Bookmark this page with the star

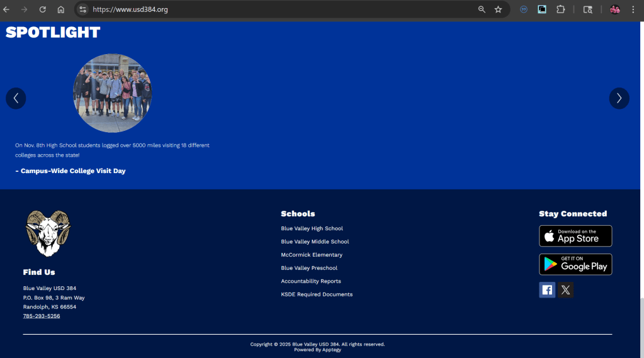point(498,9)
